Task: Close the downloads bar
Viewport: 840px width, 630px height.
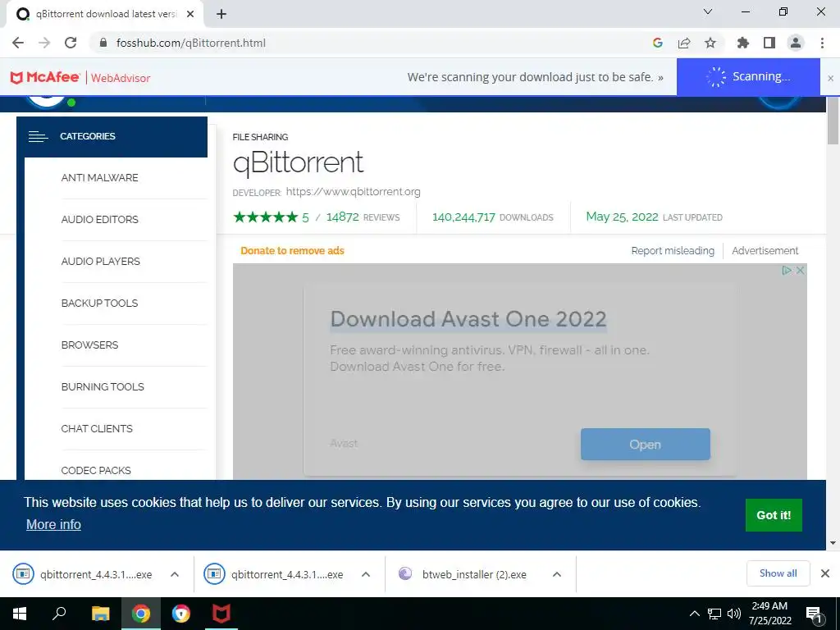Action: [825, 573]
